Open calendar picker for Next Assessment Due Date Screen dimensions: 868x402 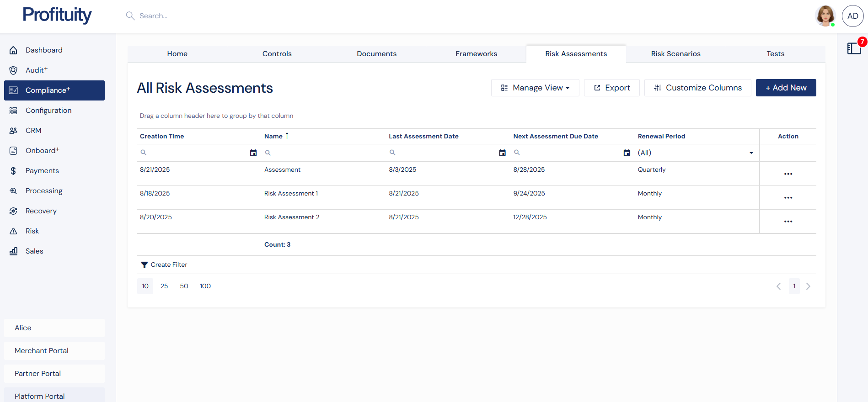[x=627, y=153]
